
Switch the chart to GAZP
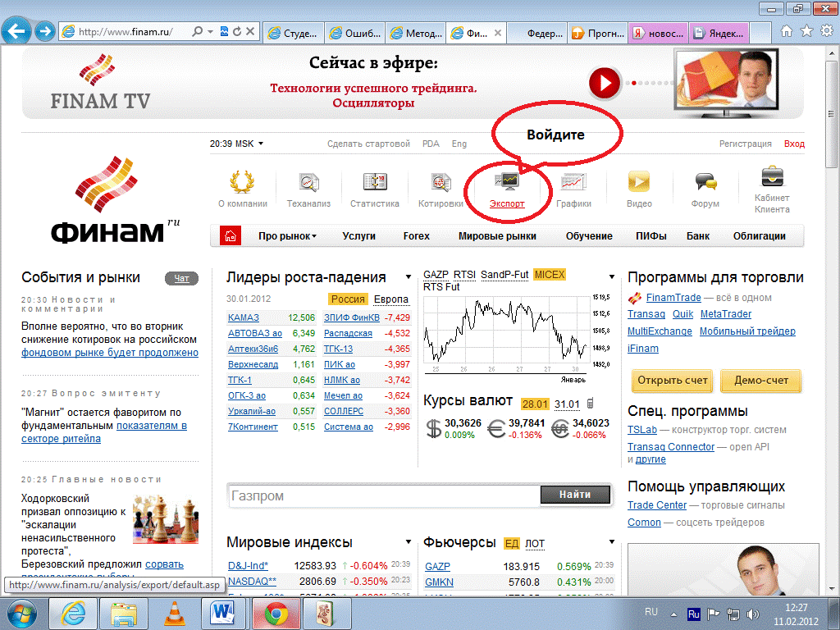click(x=436, y=274)
